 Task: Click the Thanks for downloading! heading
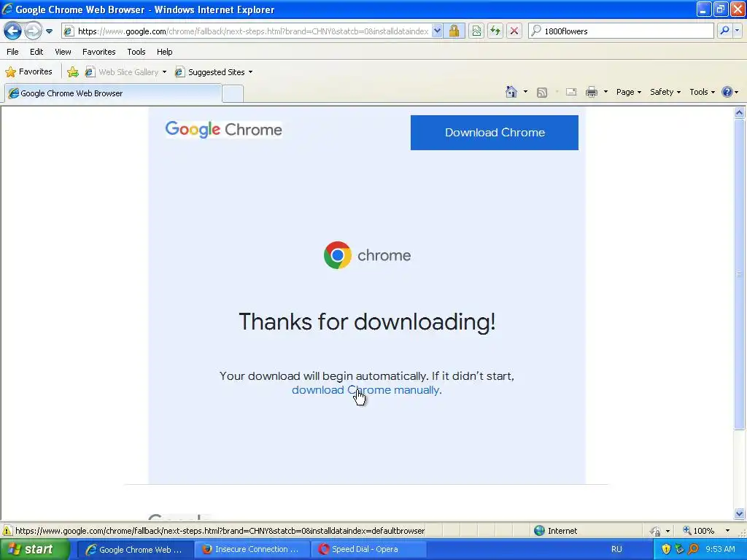[x=367, y=322]
